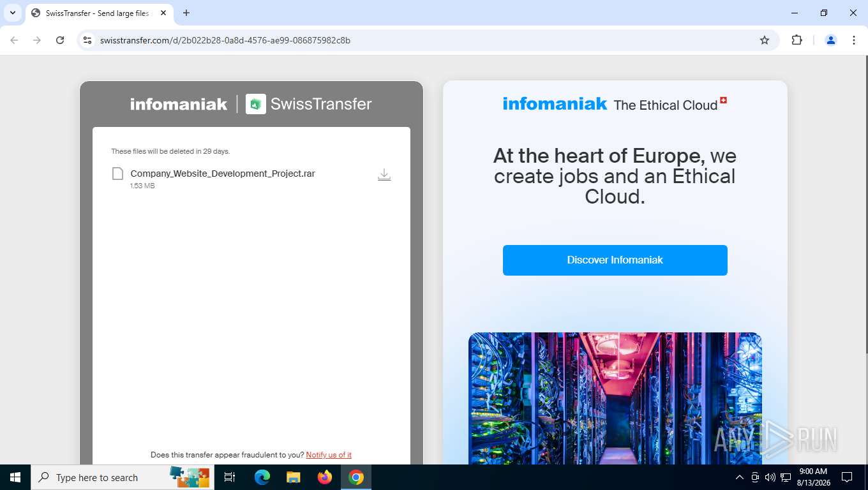Click the volume speaker tray icon
868x490 pixels.
[x=770, y=477]
